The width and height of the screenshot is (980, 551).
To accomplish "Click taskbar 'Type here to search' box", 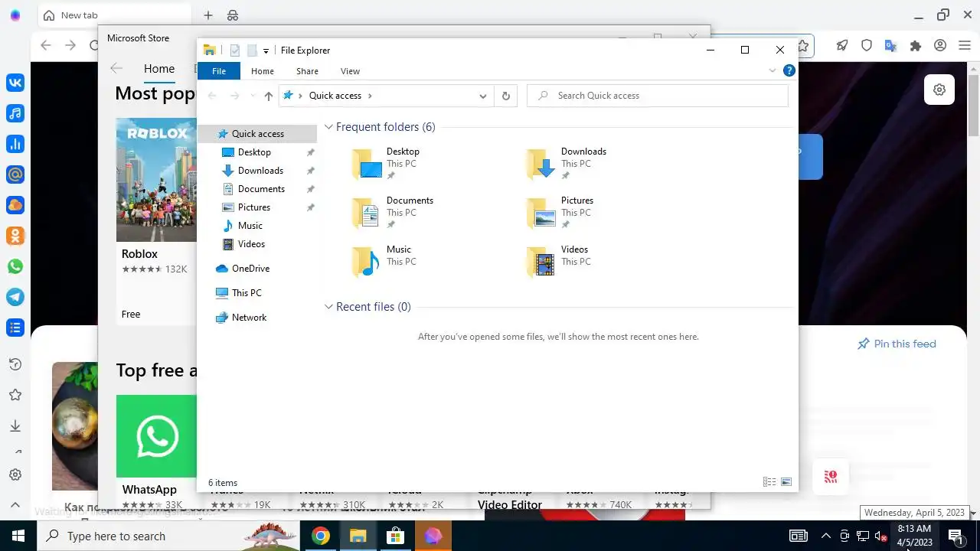I will [x=168, y=536].
